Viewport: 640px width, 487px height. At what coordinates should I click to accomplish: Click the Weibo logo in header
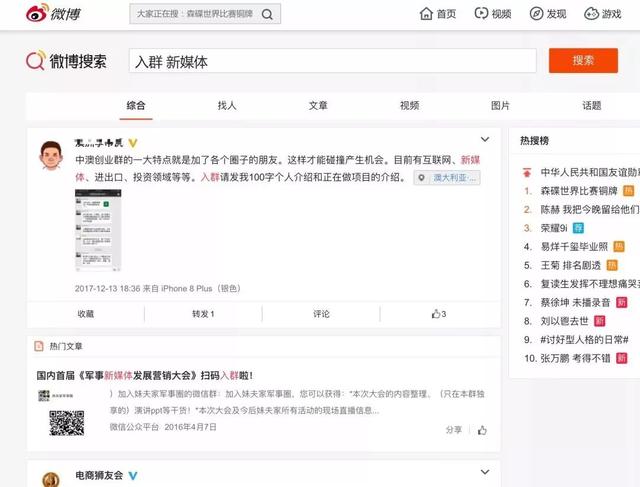point(53,13)
